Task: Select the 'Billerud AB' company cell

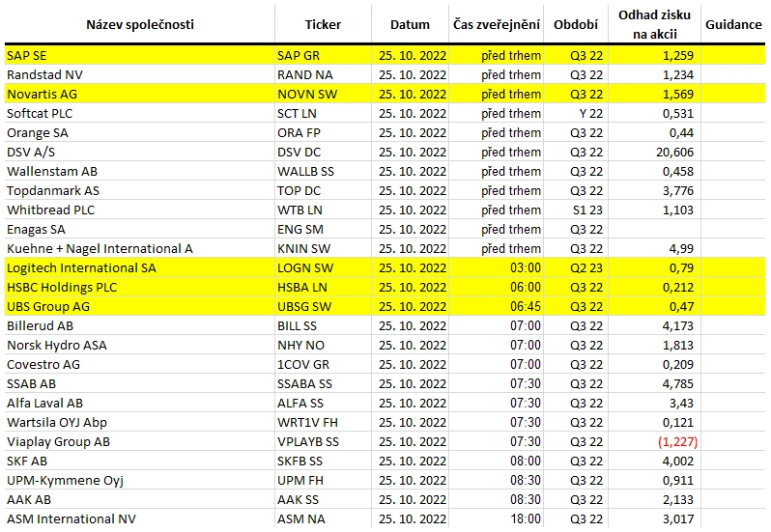Action: pos(140,325)
